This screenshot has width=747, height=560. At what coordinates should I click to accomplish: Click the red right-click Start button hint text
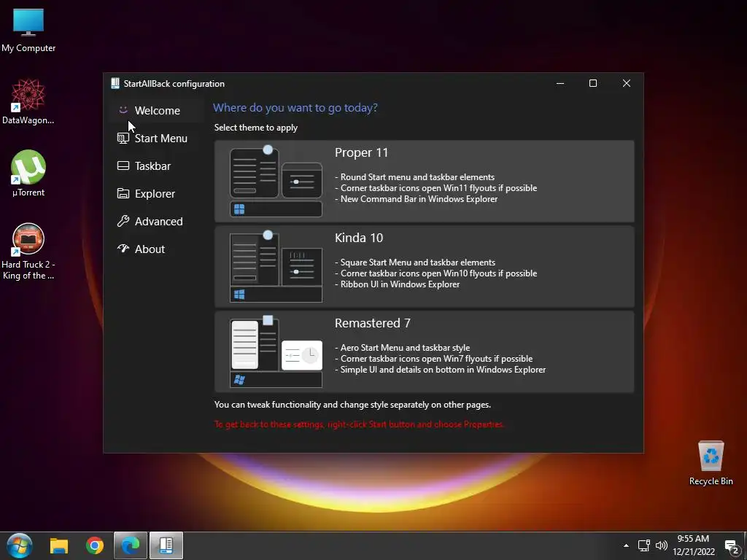tap(359, 424)
